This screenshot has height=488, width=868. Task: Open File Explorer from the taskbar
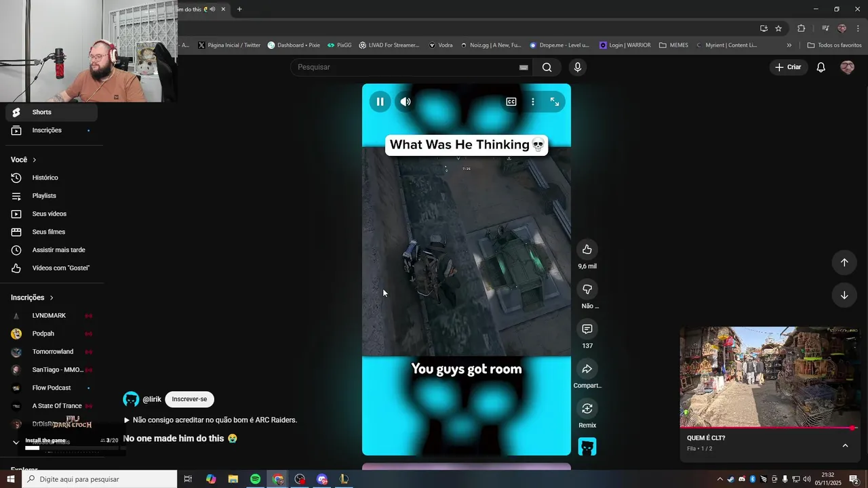pyautogui.click(x=233, y=479)
